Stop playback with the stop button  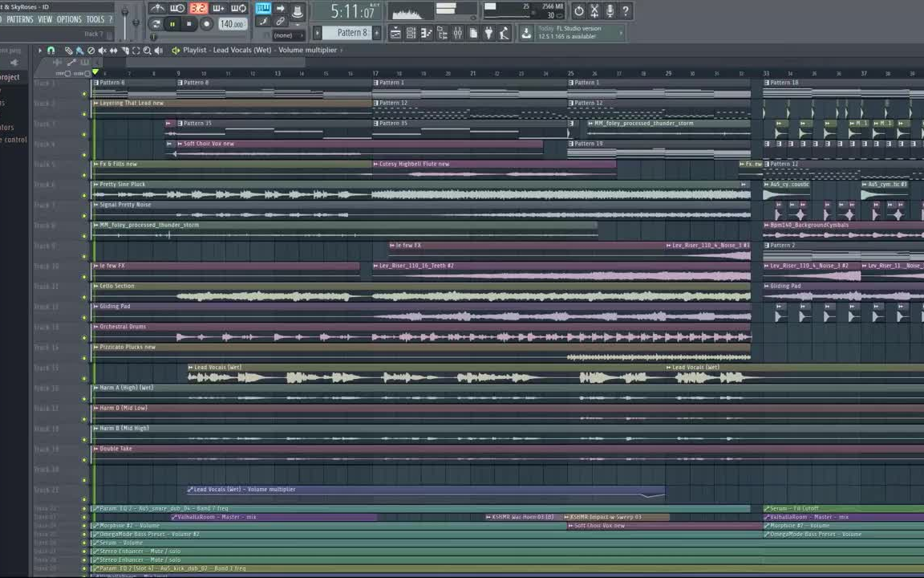click(189, 24)
